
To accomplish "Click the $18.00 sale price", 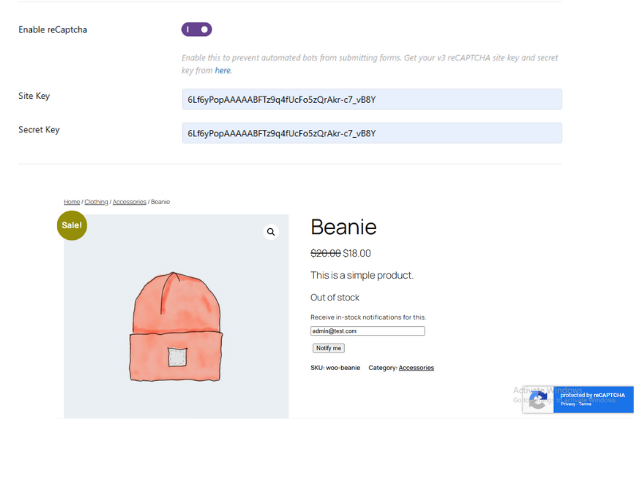I will [357, 254].
